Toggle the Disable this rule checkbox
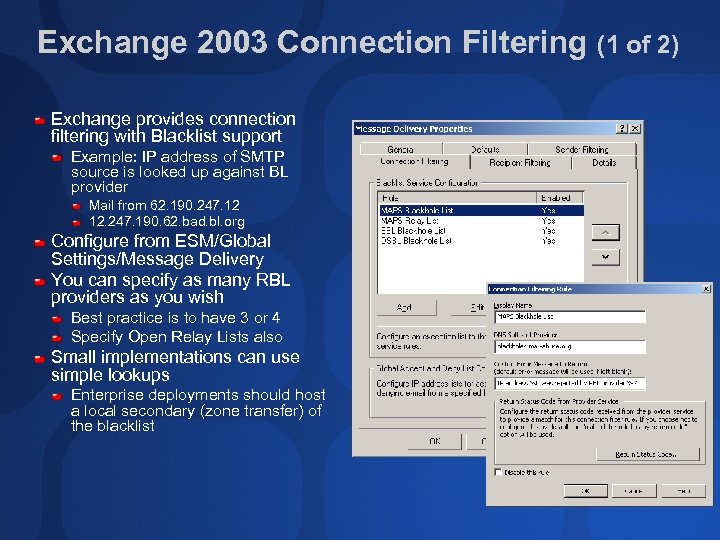Viewport: 720px width, 540px height. point(498,472)
